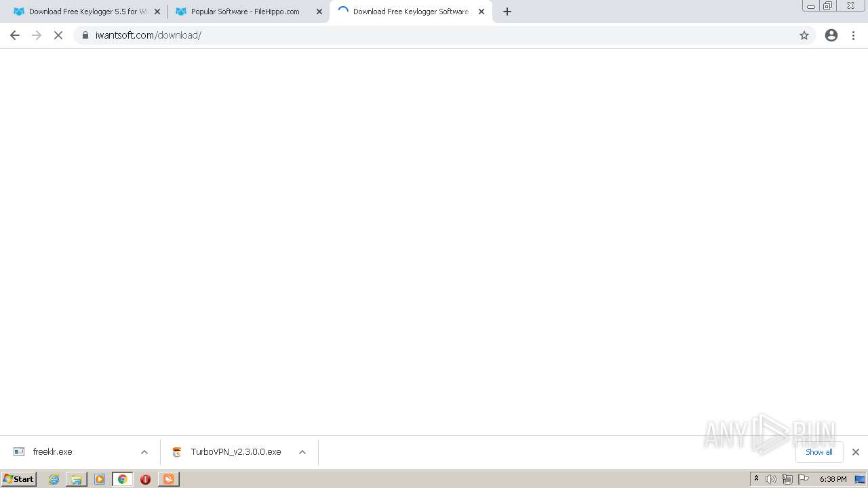
Task: Minimize the Chrome window
Action: [x=810, y=6]
